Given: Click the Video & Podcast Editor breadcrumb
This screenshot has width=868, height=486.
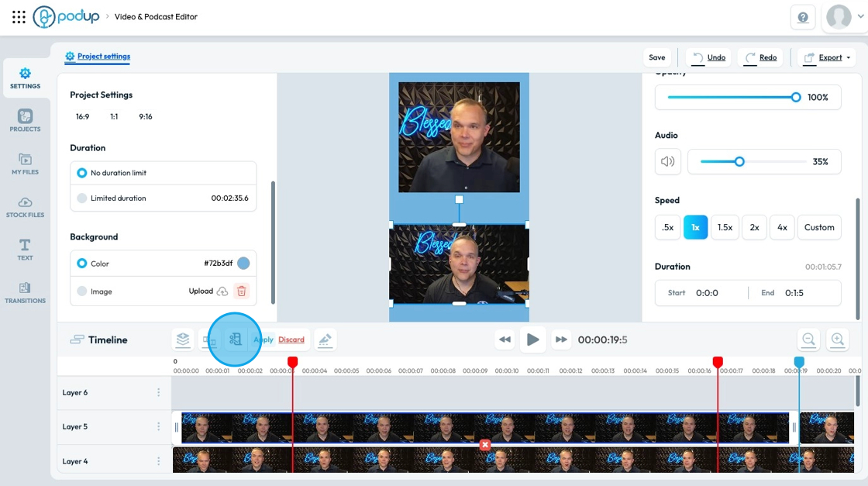Looking at the screenshot, I should coord(156,16).
